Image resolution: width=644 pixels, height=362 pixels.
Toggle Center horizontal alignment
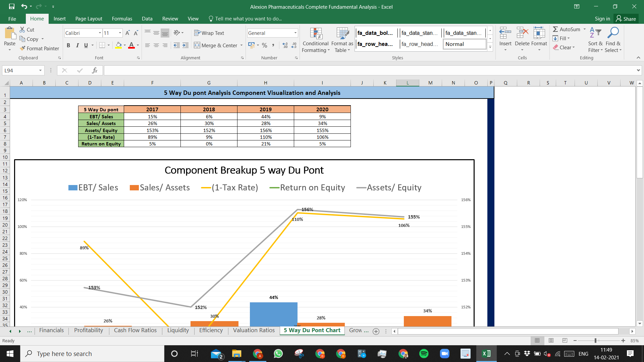pos(156,45)
